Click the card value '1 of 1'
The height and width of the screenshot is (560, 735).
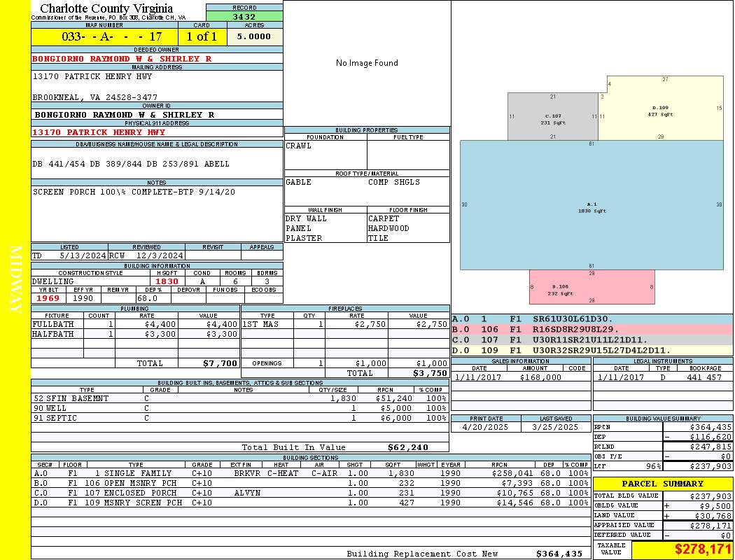pyautogui.click(x=202, y=36)
